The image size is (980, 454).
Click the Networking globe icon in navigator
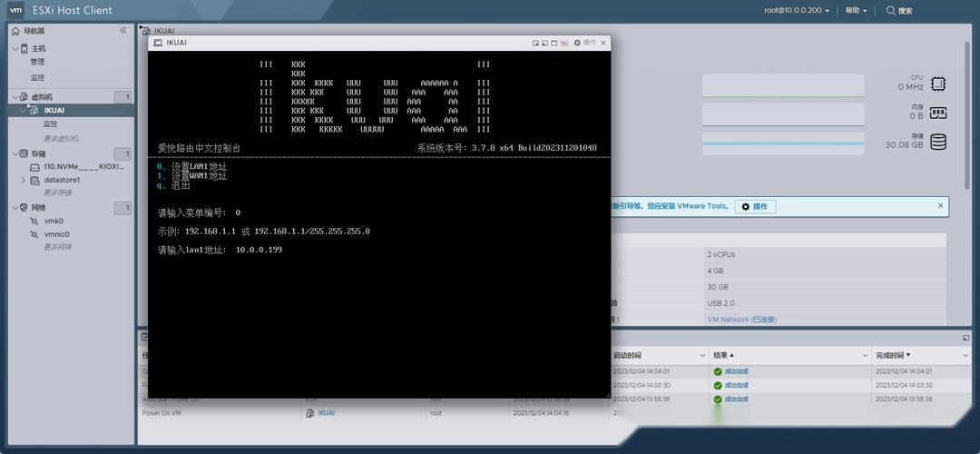tap(24, 207)
